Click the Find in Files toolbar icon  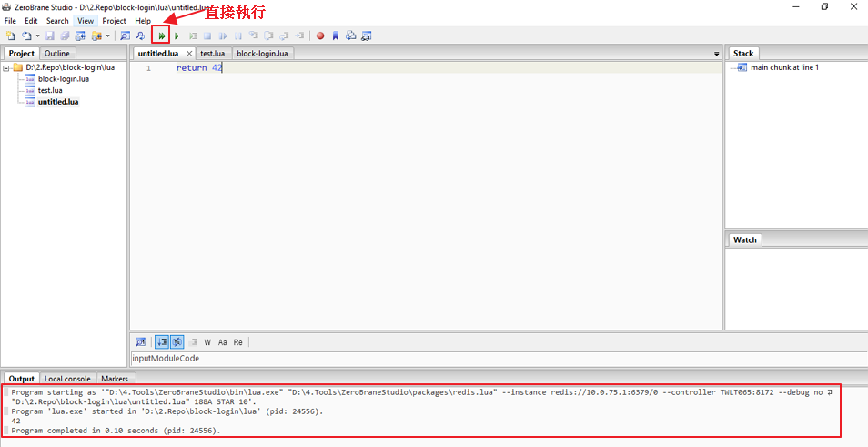point(140,36)
